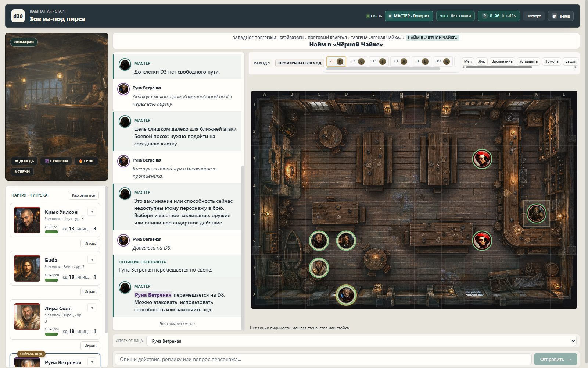This screenshot has height=368, width=588.
Task: Open the highlighted Найм в «Чёрной чайке» breadcrumb
Action: (x=433, y=38)
